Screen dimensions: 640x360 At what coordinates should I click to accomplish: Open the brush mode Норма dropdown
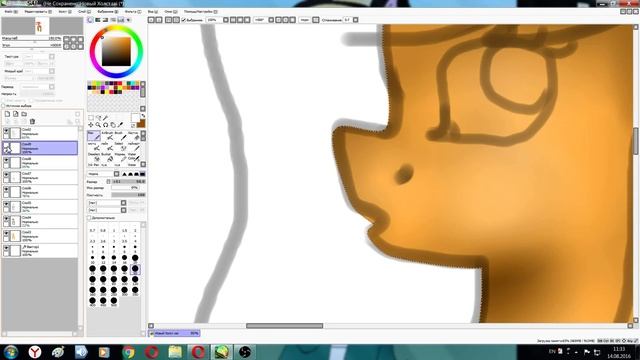coord(116,174)
